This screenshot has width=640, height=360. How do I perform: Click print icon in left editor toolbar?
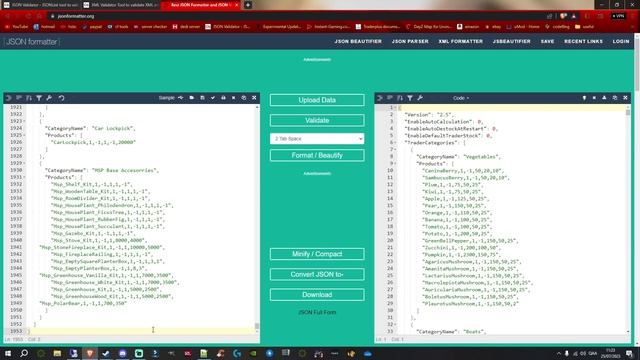tap(223, 98)
